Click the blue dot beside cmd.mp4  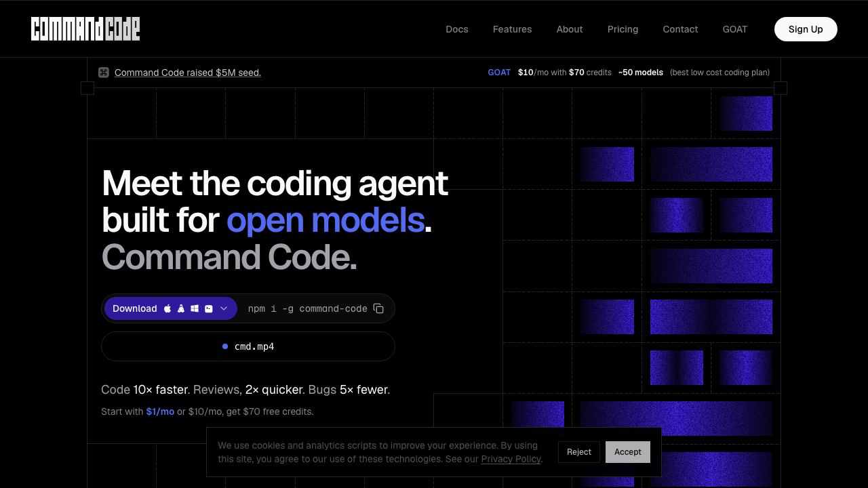(x=225, y=346)
